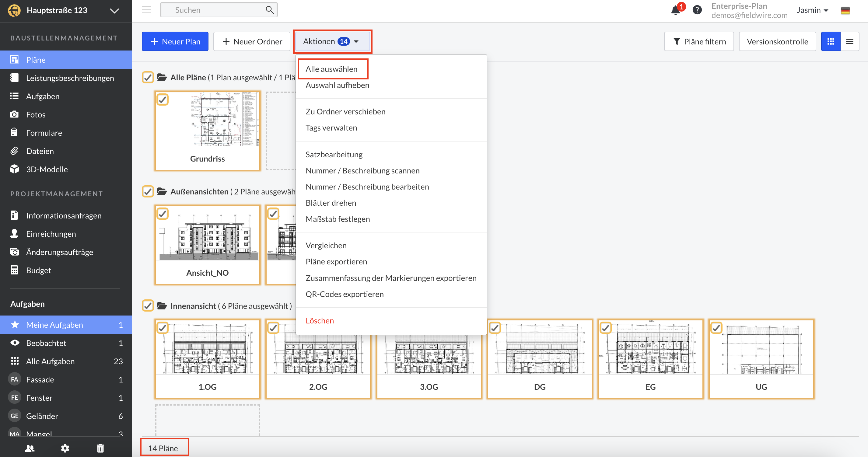Click the Neuer Ordner button
Image resolution: width=868 pixels, height=457 pixels.
tap(252, 41)
